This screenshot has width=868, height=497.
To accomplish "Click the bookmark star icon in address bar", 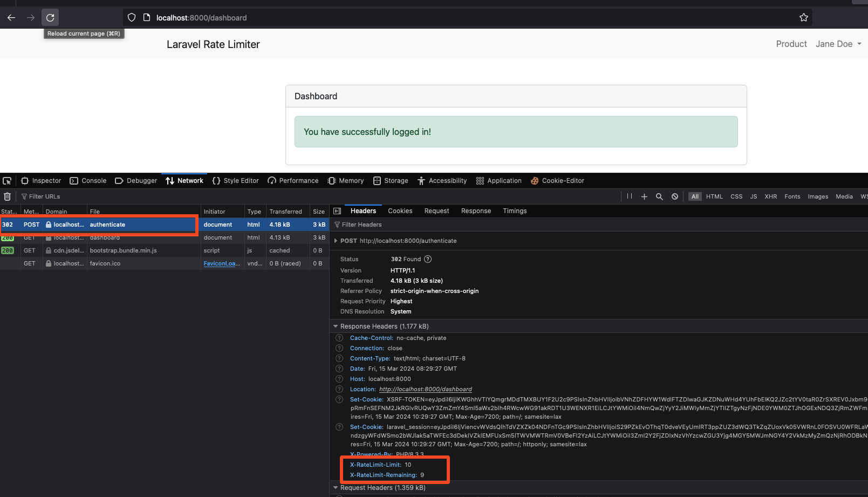I will (803, 18).
